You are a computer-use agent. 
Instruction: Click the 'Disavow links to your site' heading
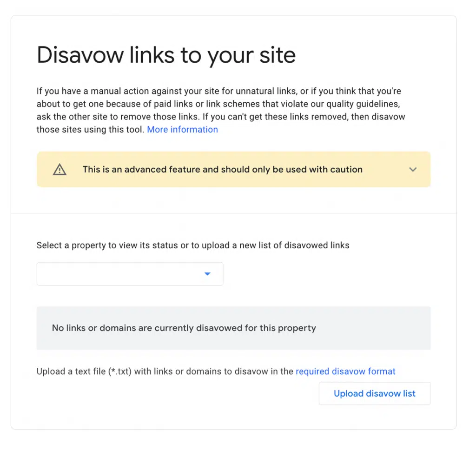(166, 54)
